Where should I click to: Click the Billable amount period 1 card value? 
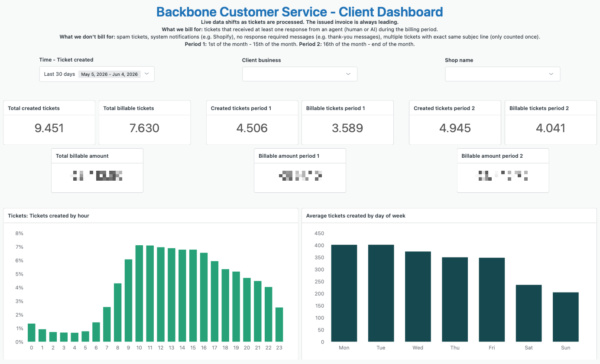click(300, 176)
